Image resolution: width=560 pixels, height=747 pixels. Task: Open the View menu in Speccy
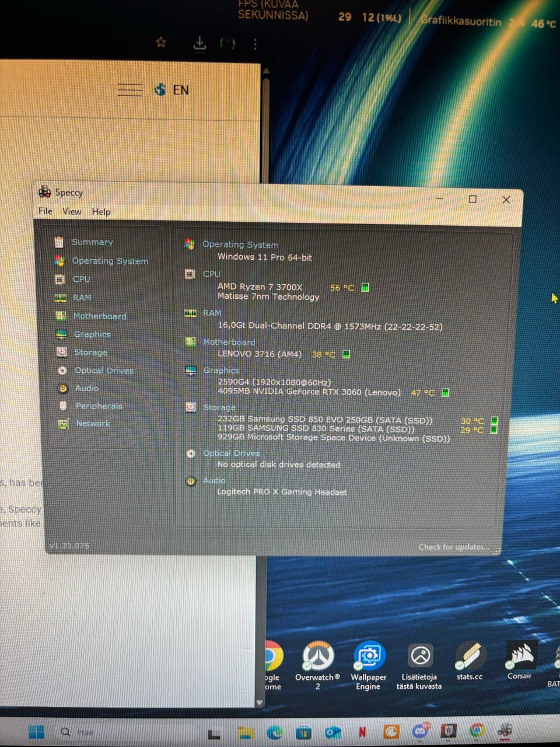click(x=72, y=211)
